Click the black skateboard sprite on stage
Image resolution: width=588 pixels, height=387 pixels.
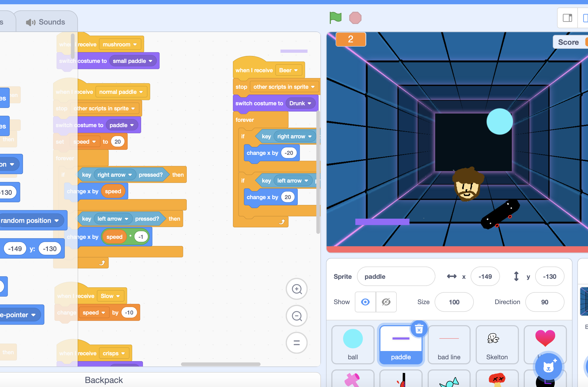pos(500,214)
